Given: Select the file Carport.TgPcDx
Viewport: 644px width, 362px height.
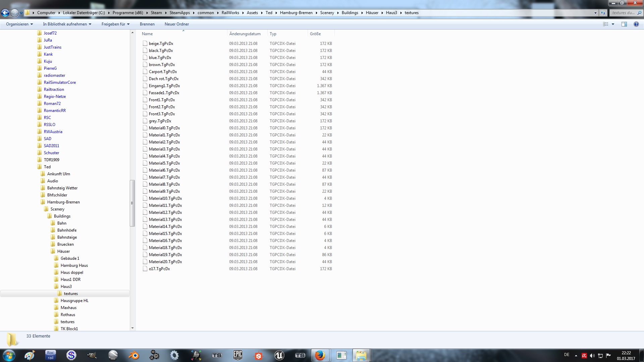Looking at the screenshot, I should (163, 72).
